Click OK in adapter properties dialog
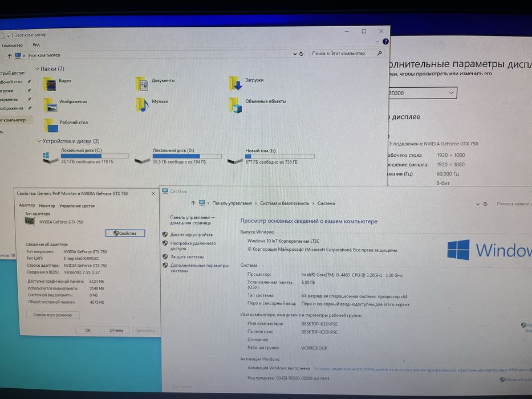 [88, 330]
